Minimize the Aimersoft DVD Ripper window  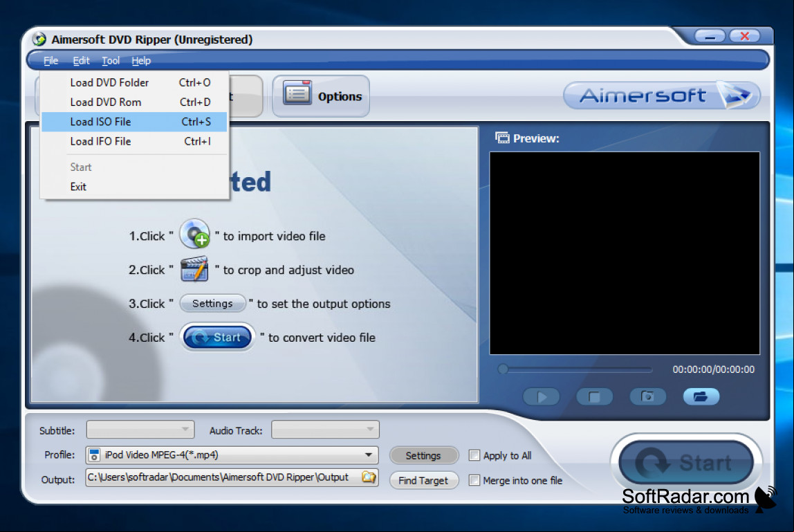click(x=710, y=37)
